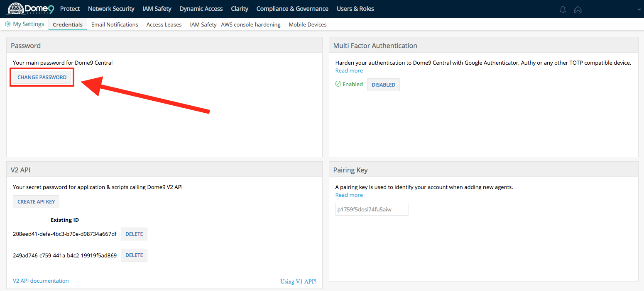Open the Compliance & Governance menu
This screenshot has height=291, width=644.
pyautogui.click(x=292, y=9)
